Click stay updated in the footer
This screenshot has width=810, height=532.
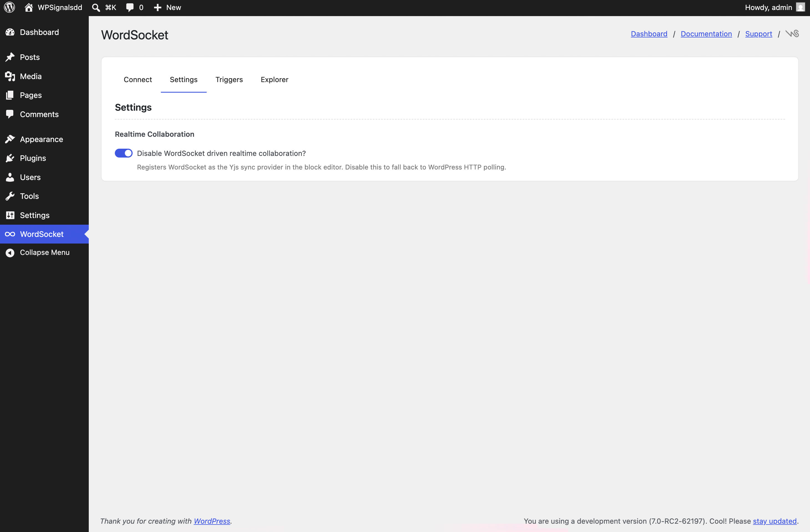tap(775, 521)
